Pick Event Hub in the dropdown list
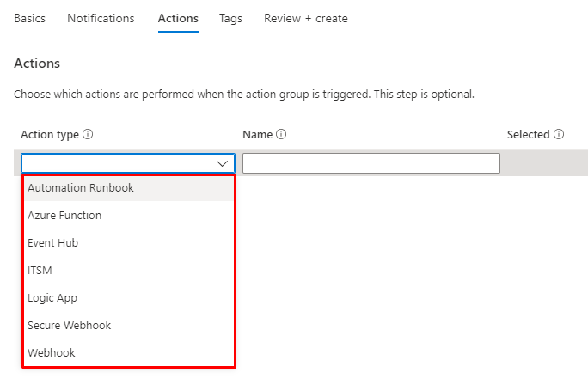This screenshot has width=588, height=385. click(x=52, y=243)
